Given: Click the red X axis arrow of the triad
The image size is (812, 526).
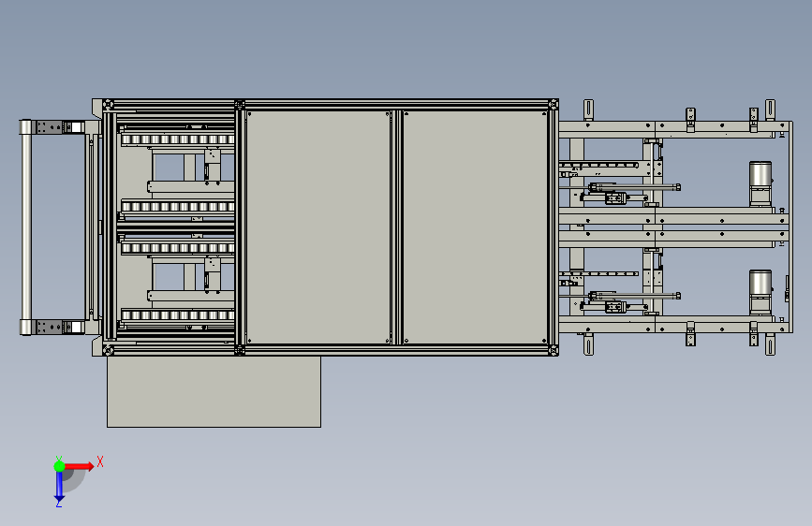Looking at the screenshot, I should tap(80, 466).
